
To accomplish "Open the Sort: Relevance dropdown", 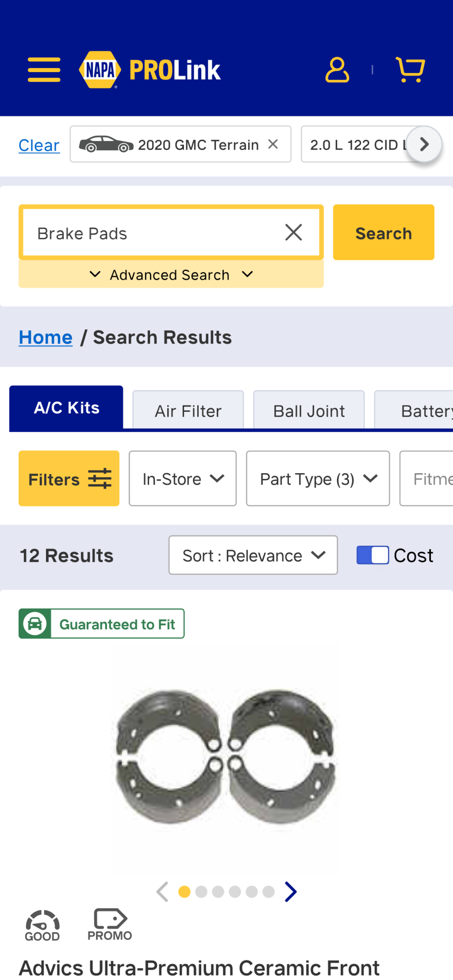I will (253, 555).
